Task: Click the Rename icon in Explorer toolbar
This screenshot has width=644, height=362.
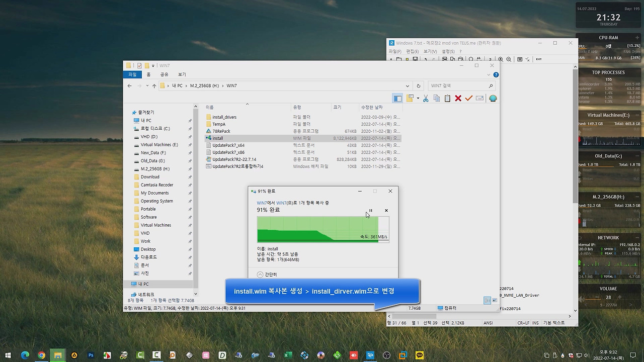Action: click(x=479, y=99)
